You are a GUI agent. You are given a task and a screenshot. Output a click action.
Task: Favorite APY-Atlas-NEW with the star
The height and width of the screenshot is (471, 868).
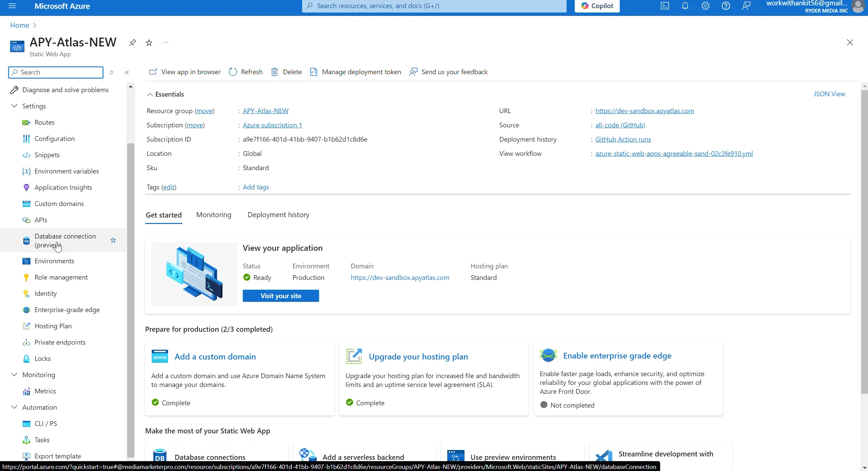click(x=149, y=42)
